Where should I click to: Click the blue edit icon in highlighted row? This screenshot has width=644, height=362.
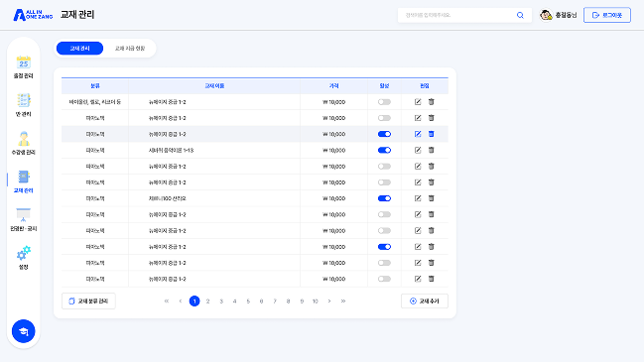click(x=418, y=134)
